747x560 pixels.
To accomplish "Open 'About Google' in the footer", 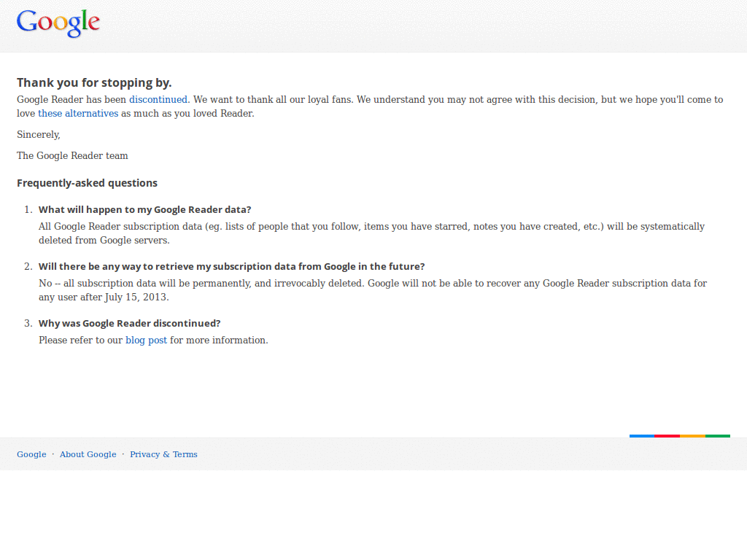I will (88, 454).
